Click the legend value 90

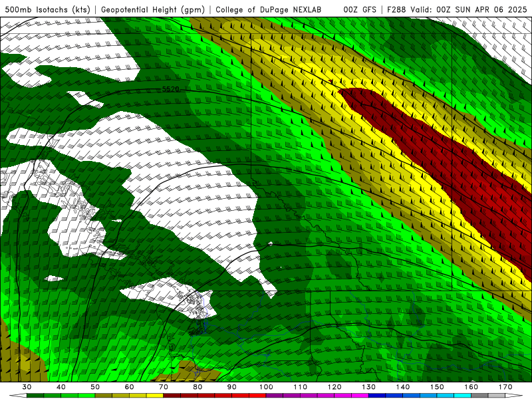point(231,387)
